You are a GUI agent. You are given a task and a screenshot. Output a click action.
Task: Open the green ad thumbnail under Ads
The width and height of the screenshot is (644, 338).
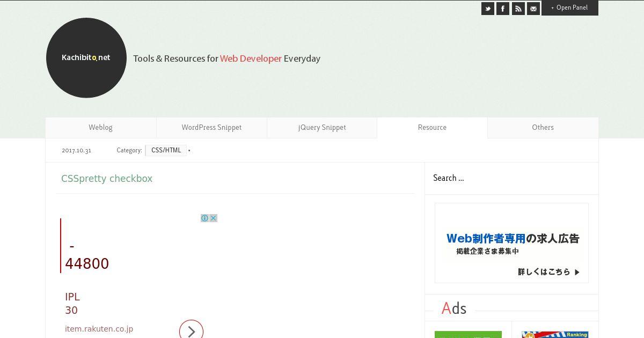click(x=468, y=334)
